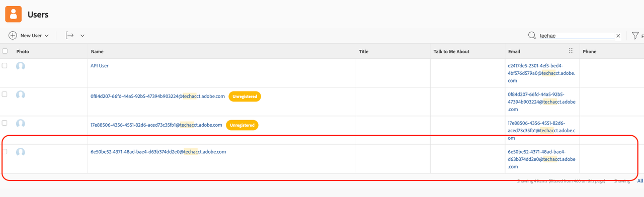Click the export arrow icon
Image resolution: width=644 pixels, height=197 pixels.
(70, 35)
